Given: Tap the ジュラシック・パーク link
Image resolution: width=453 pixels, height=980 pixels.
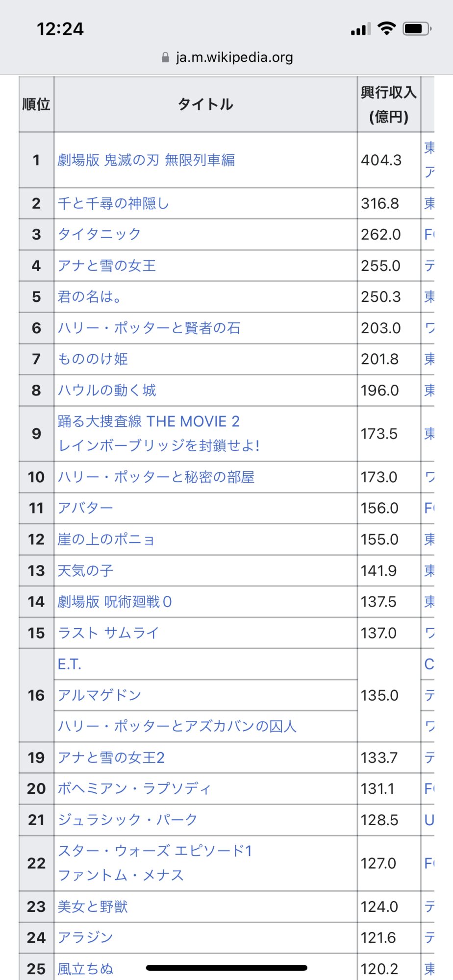Looking at the screenshot, I should tap(127, 820).
